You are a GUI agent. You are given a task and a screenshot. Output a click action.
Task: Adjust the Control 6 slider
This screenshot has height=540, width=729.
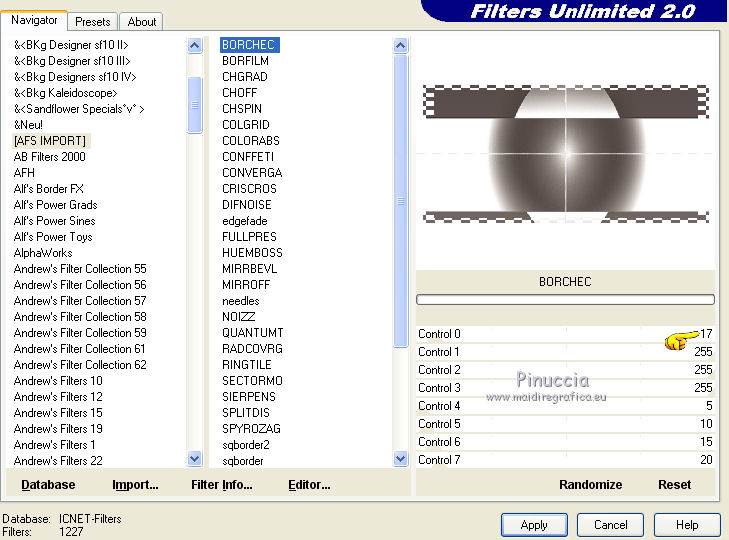coord(565,442)
